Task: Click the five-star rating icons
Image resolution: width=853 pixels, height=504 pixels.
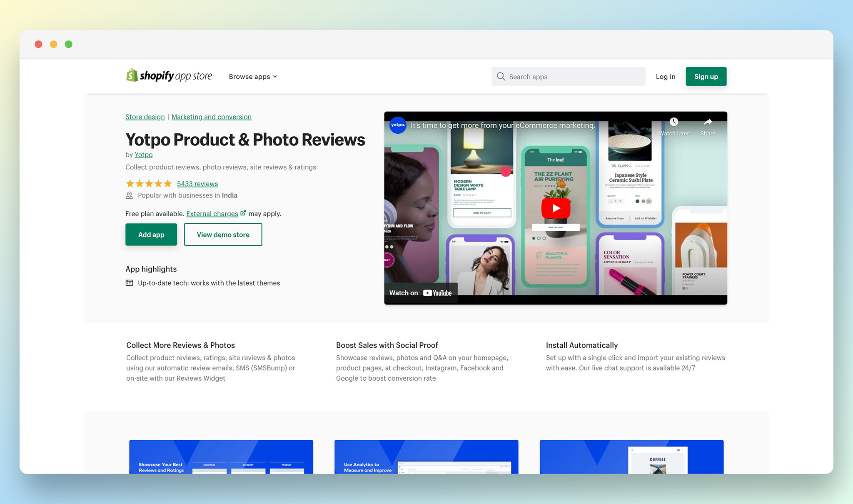Action: click(x=149, y=184)
